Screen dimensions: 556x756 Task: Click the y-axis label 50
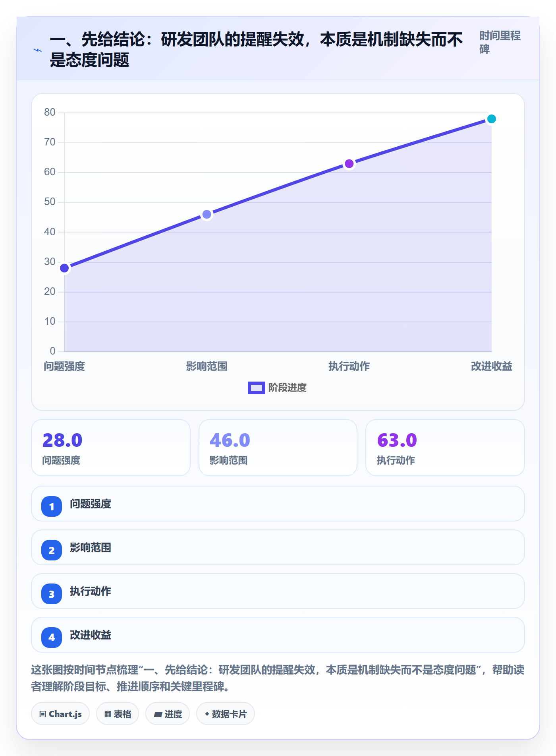click(50, 202)
